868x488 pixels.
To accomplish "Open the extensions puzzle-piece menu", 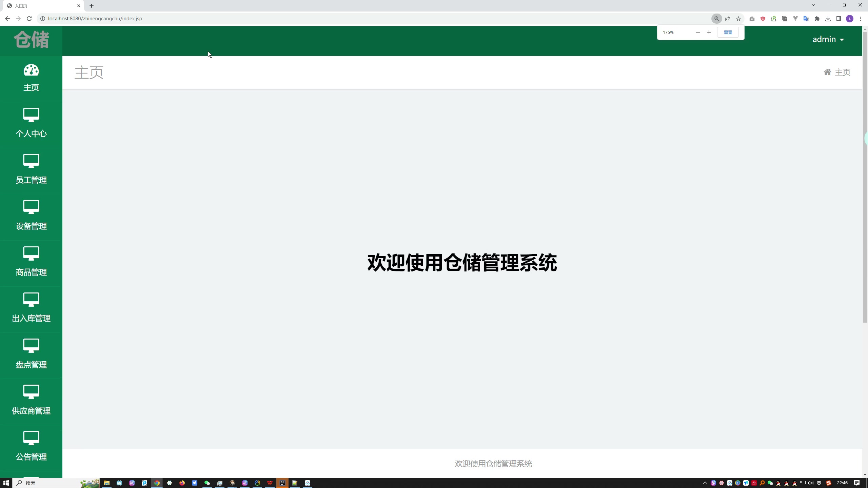I will click(x=817, y=19).
